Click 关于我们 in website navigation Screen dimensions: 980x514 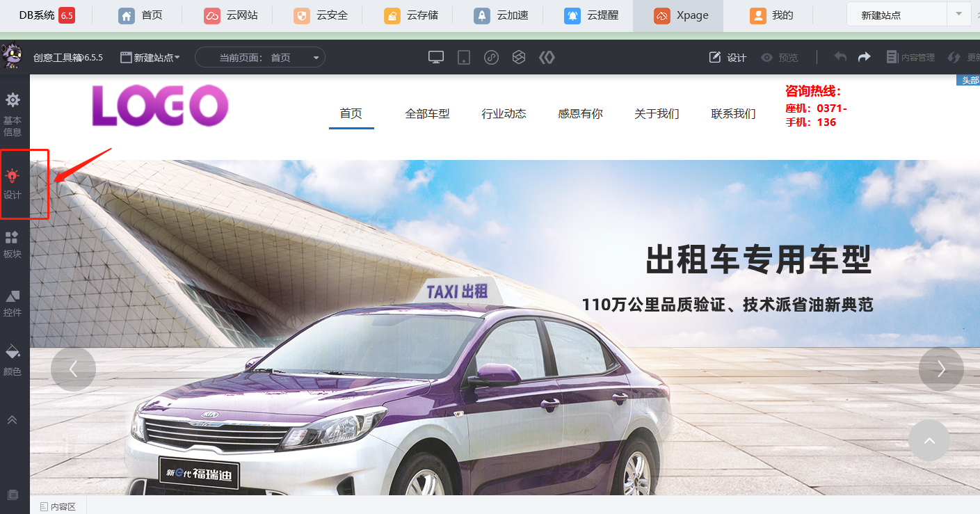[657, 113]
